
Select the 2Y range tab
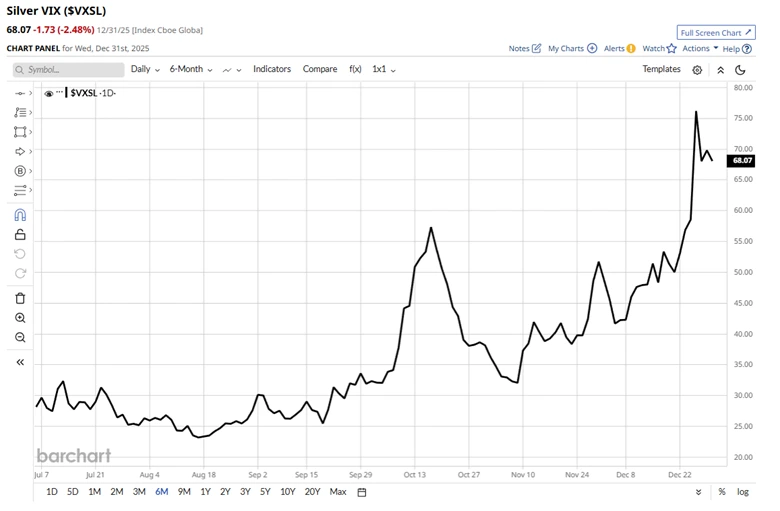[225, 492]
